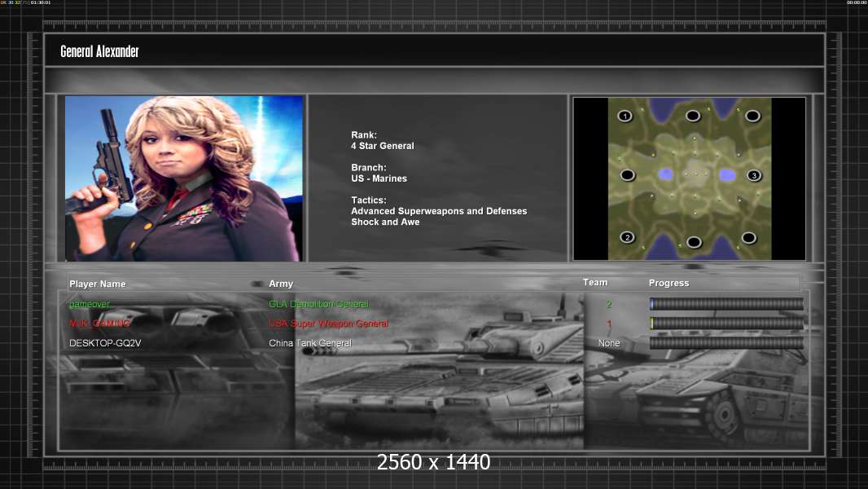Screen dimensions: 868x489
Task: Click USA Super Weapon General army entry
Action: tap(328, 324)
